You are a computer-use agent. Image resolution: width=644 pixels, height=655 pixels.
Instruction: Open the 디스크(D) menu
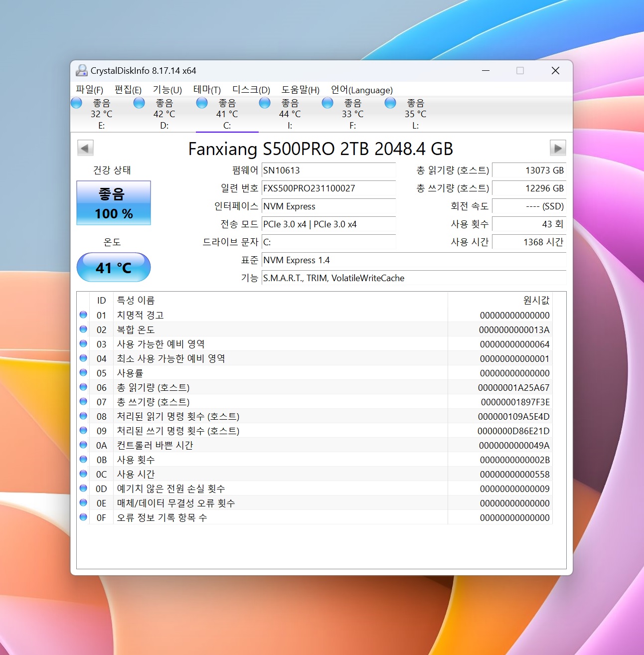click(251, 90)
